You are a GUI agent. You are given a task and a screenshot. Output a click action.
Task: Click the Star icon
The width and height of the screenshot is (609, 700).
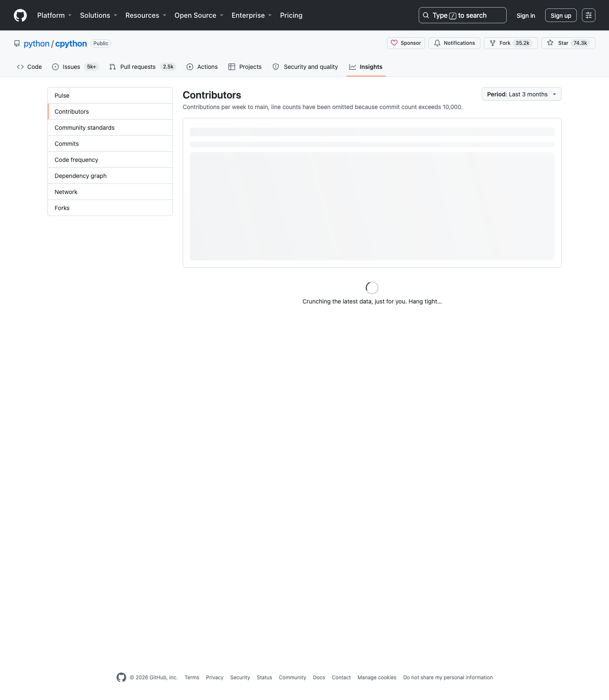point(550,43)
